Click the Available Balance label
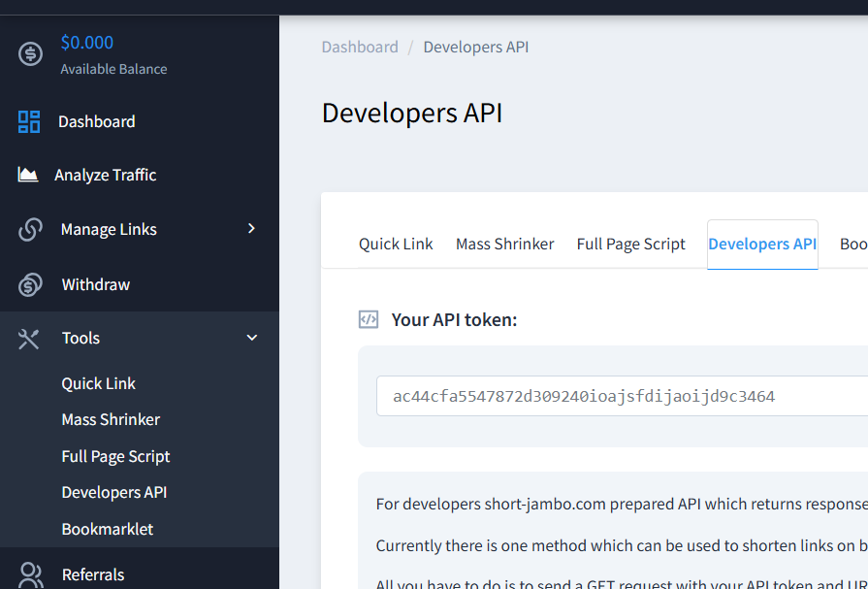The height and width of the screenshot is (589, 868). [113, 69]
